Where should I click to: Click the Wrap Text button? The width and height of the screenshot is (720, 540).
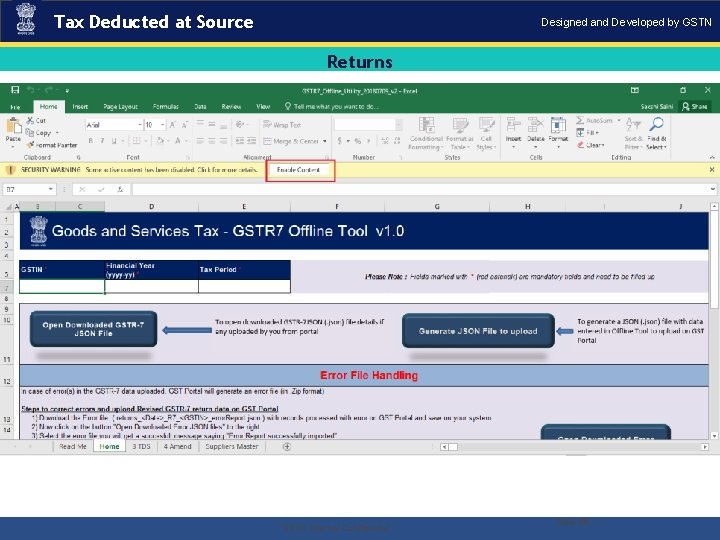pos(282,125)
